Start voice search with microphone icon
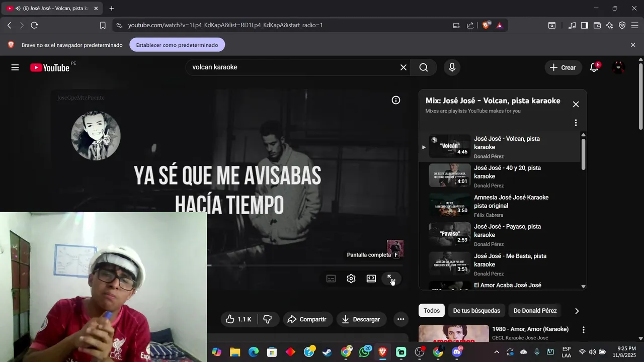The width and height of the screenshot is (644, 362). pos(452,67)
